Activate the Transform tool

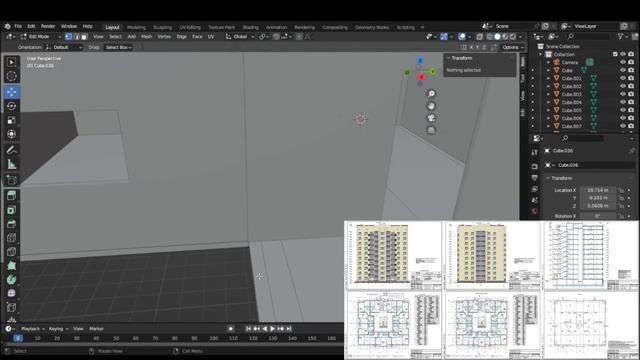[11, 134]
